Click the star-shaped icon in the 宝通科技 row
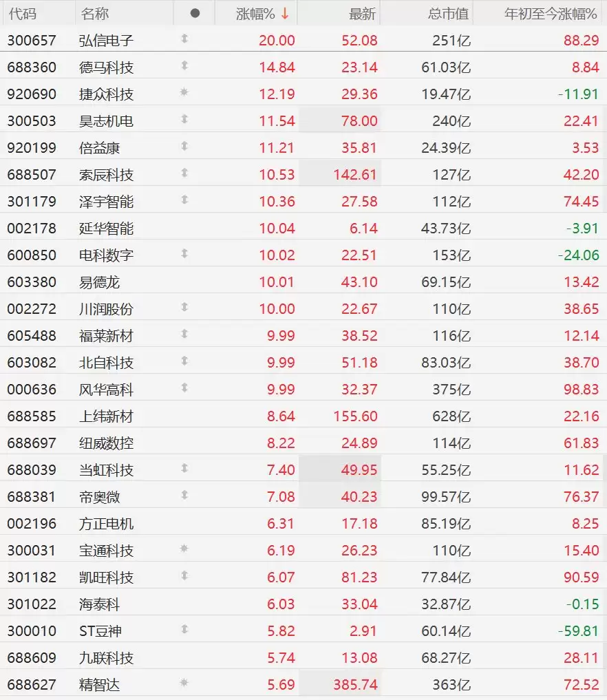Screen dimensions: 607x700 pos(184,549)
